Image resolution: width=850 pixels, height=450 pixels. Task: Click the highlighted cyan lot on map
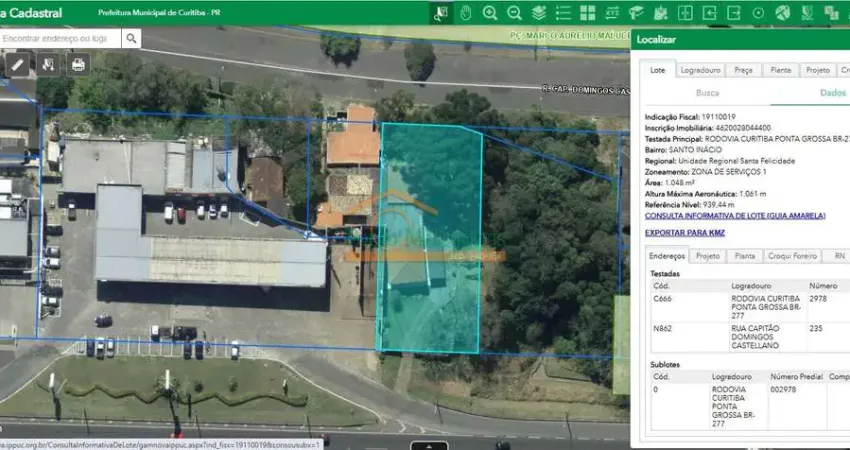[x=429, y=240]
